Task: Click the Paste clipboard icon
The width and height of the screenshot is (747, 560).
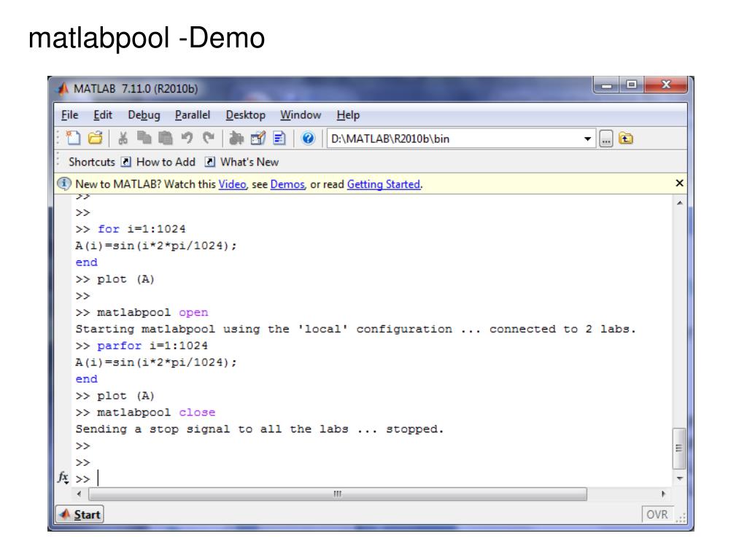Action: tap(165, 138)
